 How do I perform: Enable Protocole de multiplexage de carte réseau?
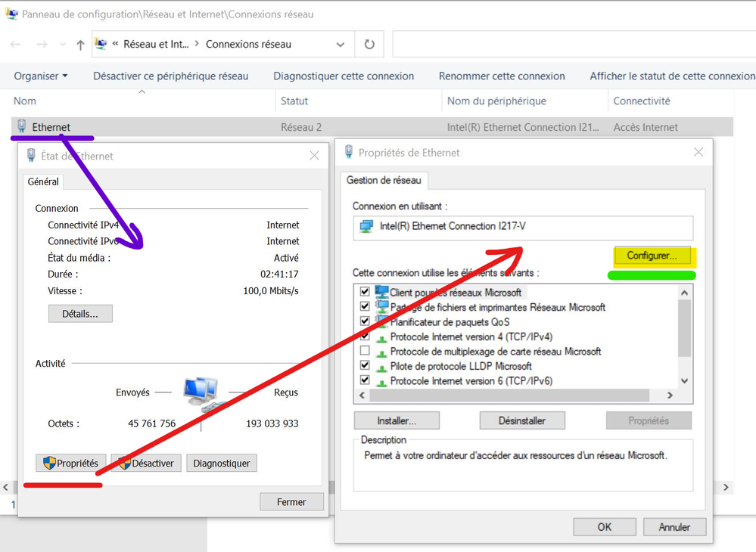[366, 352]
